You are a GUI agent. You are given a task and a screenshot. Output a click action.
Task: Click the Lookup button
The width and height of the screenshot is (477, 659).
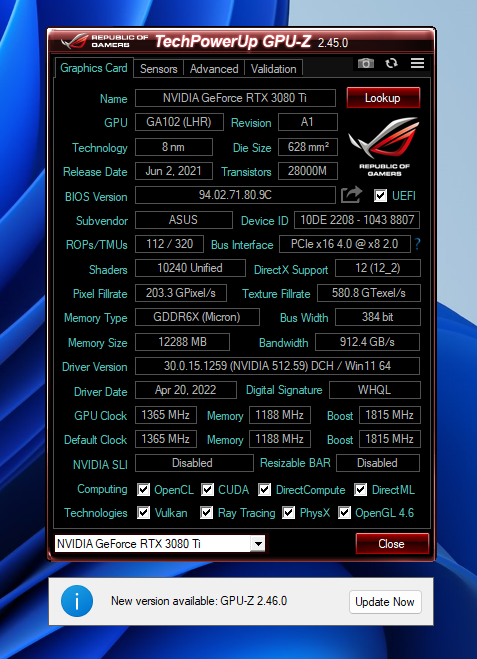click(x=383, y=98)
